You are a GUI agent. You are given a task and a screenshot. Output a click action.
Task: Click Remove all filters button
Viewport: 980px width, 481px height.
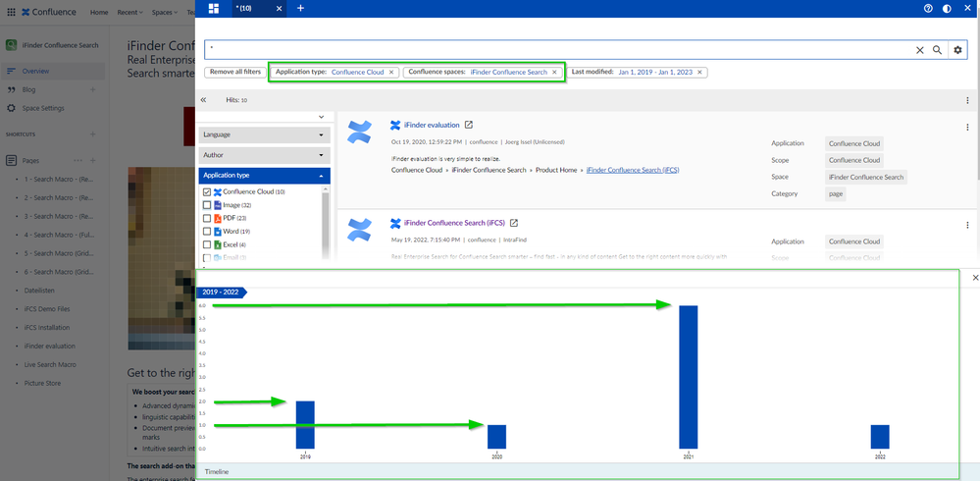click(235, 72)
